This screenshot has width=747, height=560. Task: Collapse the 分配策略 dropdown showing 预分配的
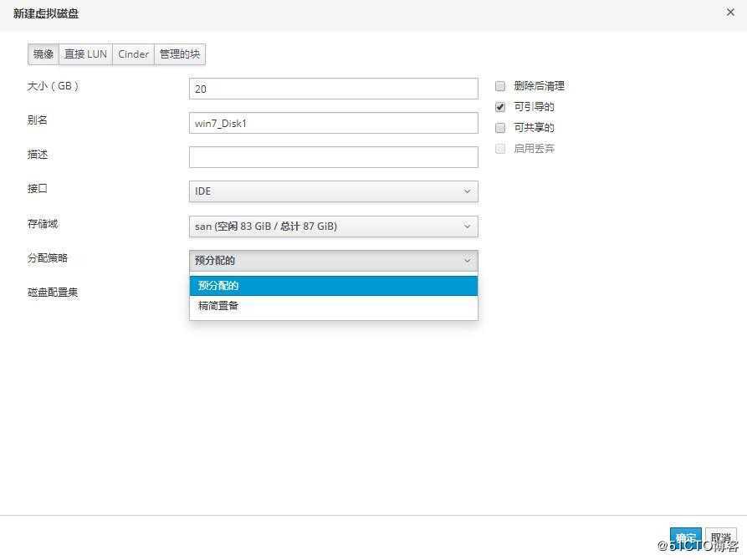334,261
